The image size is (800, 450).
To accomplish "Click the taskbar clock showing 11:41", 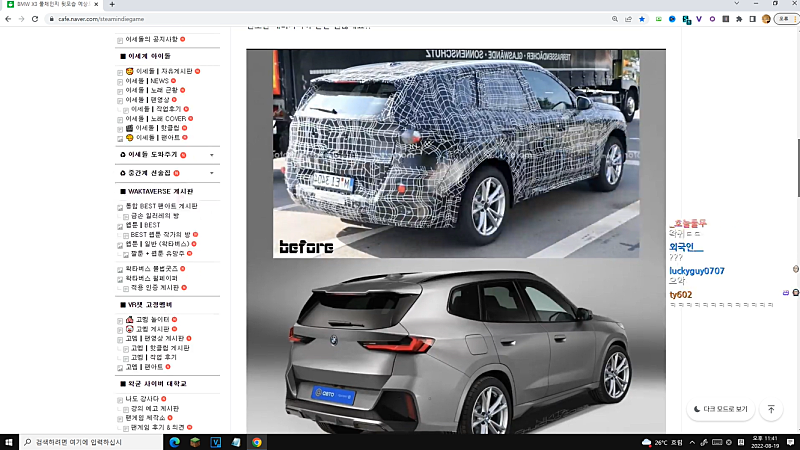I will point(765,442).
